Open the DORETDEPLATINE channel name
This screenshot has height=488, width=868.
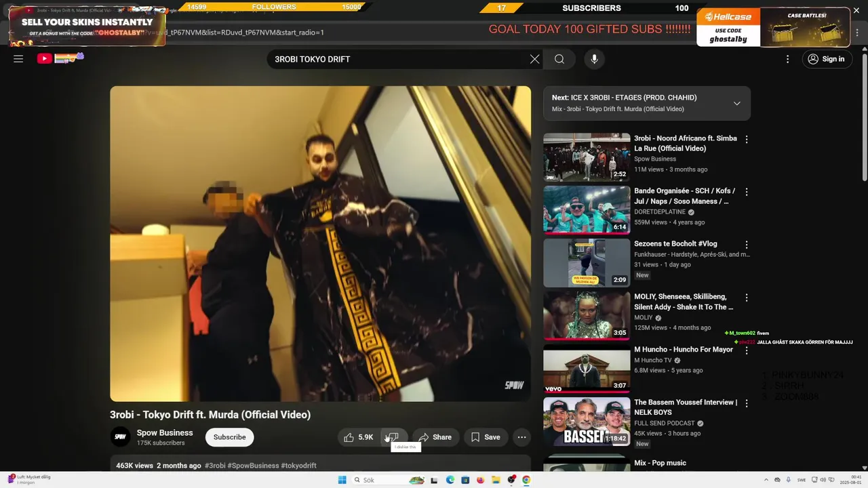(660, 211)
